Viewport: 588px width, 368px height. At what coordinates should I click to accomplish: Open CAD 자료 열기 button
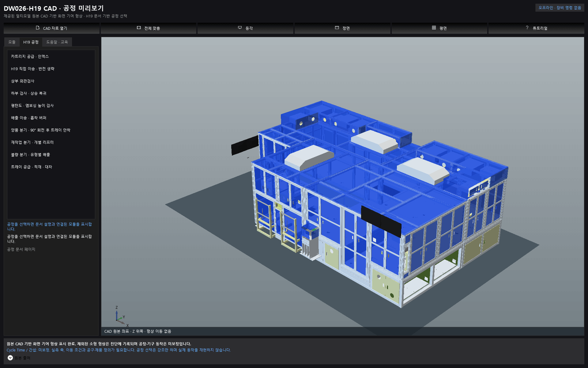point(51,28)
